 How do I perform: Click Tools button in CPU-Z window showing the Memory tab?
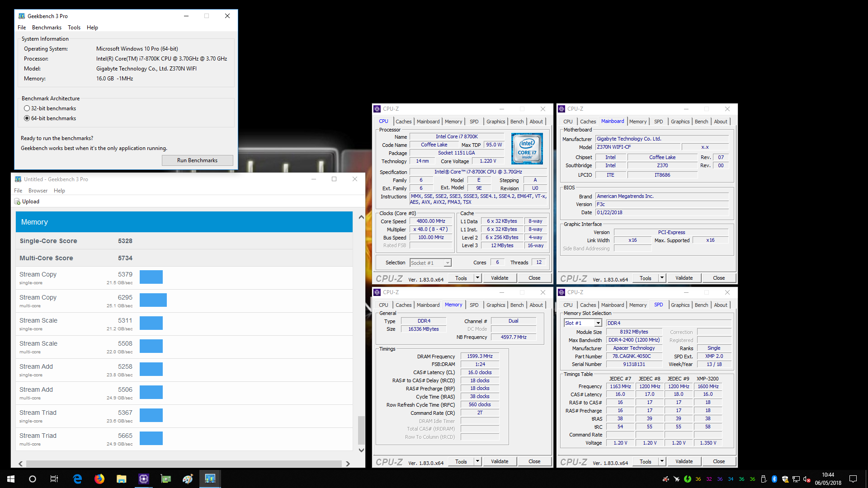pos(461,461)
